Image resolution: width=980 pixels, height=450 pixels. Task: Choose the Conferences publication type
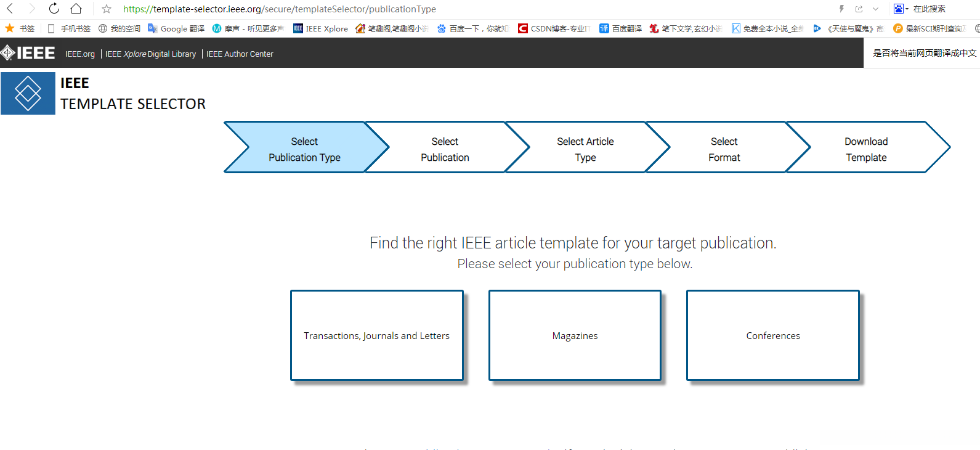click(x=773, y=335)
